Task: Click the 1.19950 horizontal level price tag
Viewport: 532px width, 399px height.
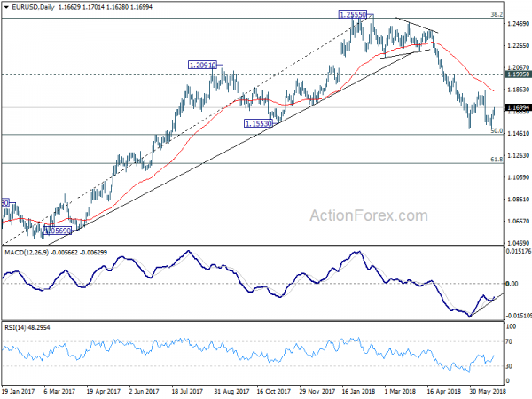Action: click(x=518, y=74)
